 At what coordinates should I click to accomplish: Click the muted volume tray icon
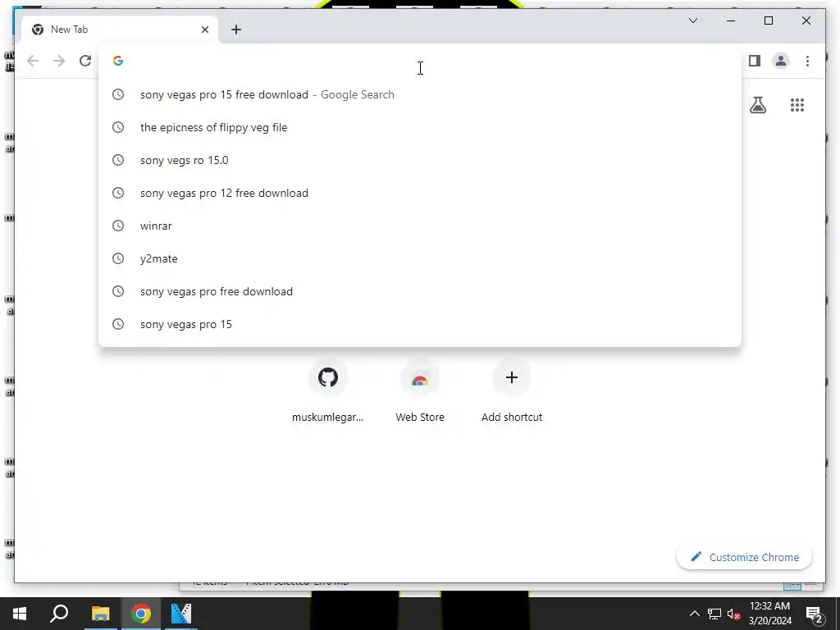click(734, 614)
